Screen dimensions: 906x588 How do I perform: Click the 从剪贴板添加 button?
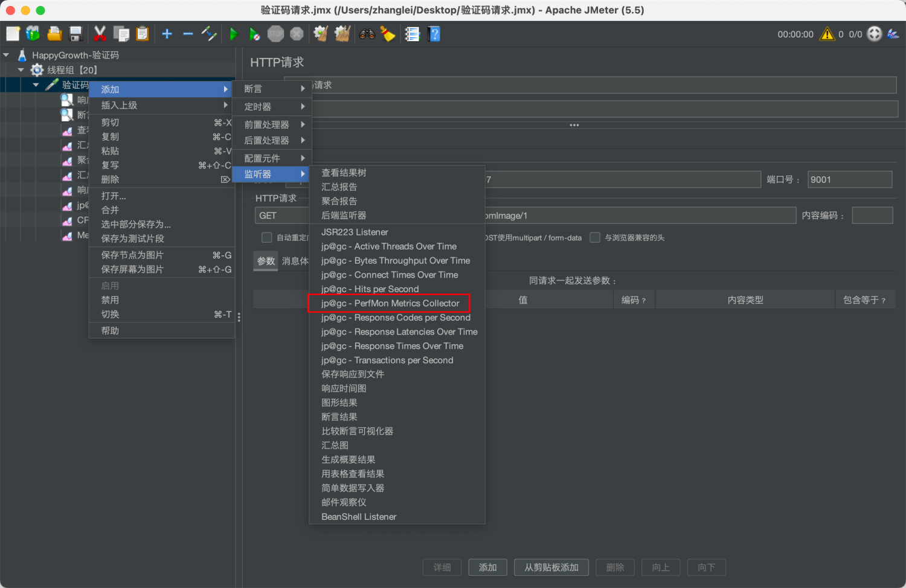(x=551, y=567)
